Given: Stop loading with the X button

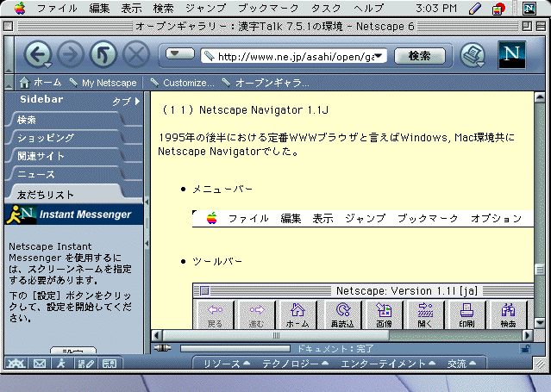Looking at the screenshot, I should 136,54.
